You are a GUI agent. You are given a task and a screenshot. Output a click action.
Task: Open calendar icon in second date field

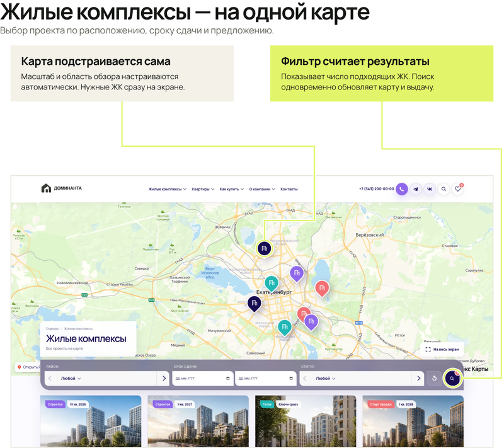point(291,378)
